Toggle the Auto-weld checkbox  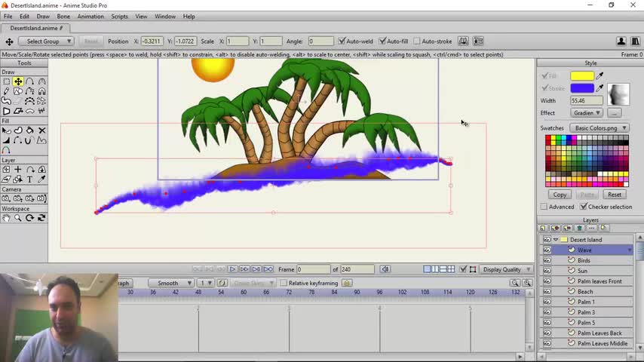point(342,41)
